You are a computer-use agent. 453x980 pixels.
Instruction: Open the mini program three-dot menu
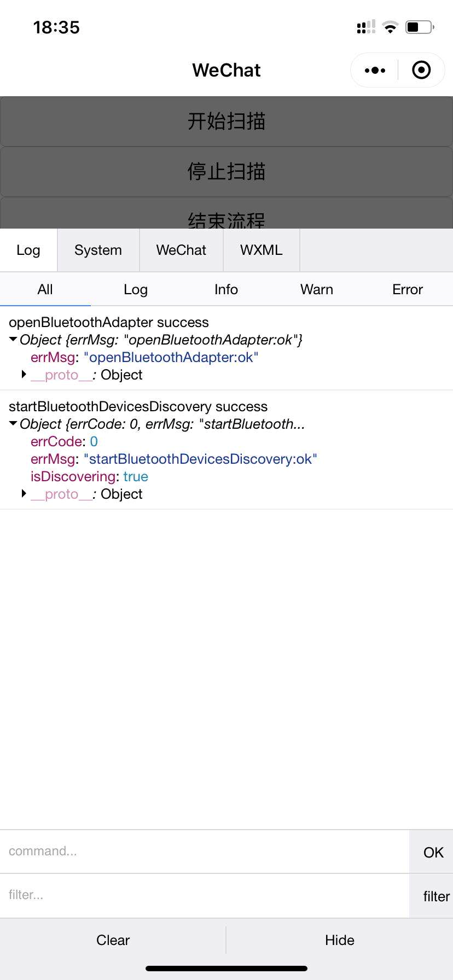click(375, 70)
